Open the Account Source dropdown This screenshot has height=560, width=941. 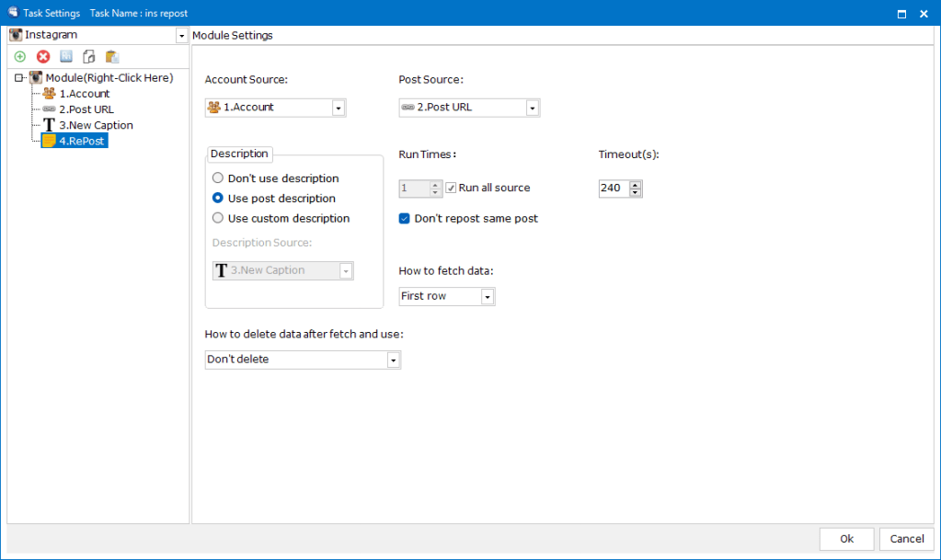coord(339,108)
